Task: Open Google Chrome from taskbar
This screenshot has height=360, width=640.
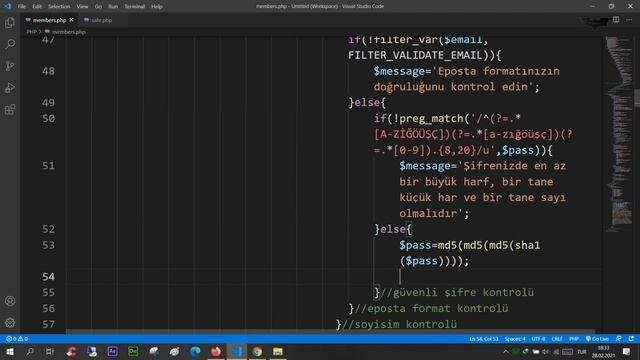Action: click(x=257, y=351)
